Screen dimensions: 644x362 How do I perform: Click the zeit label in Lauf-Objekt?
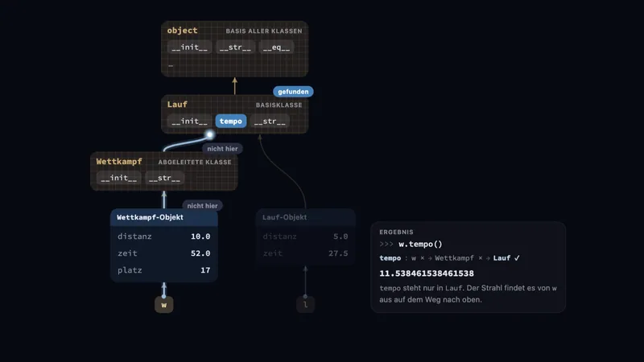(x=273, y=253)
